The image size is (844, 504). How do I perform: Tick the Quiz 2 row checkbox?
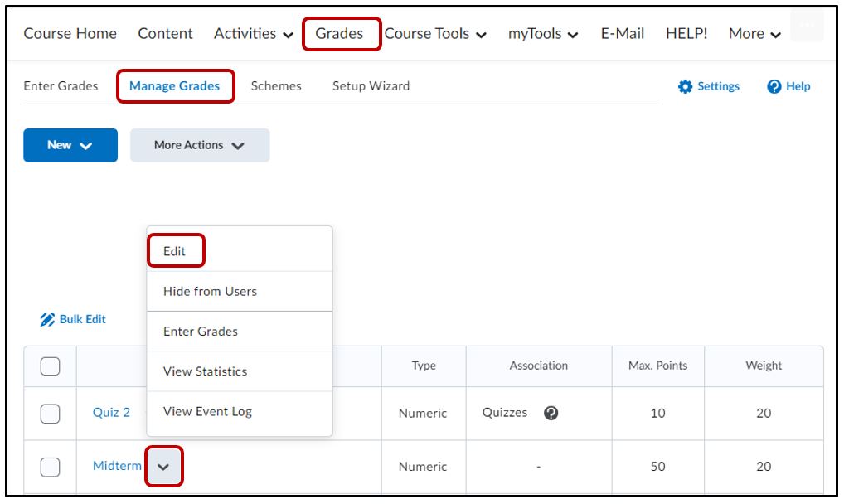(51, 413)
